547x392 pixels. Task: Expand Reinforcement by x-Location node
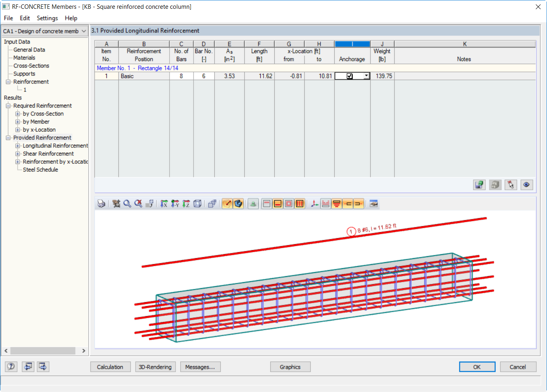pyautogui.click(x=18, y=162)
